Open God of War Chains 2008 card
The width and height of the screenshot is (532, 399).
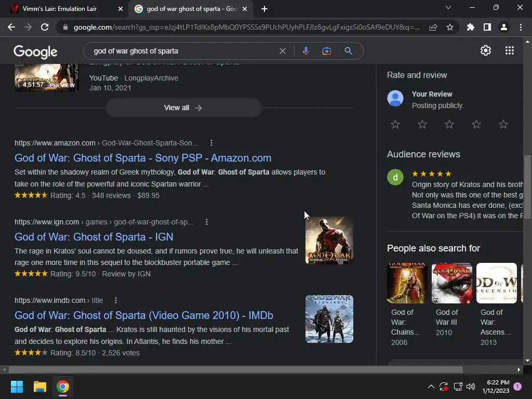[407, 304]
